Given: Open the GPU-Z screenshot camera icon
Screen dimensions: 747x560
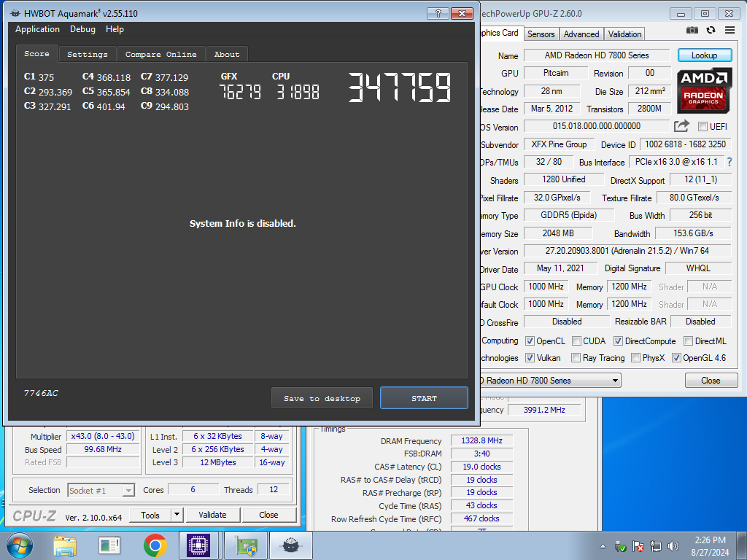Looking at the screenshot, I should click(692, 30).
